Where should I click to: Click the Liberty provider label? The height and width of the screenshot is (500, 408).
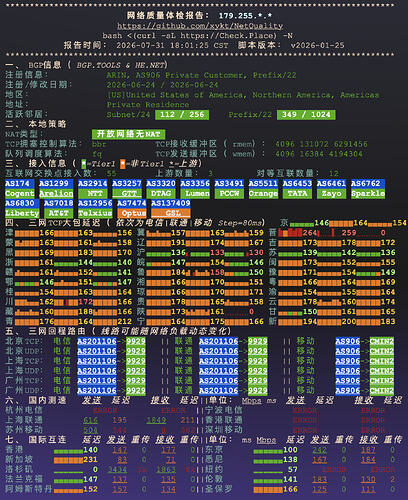tap(22, 213)
